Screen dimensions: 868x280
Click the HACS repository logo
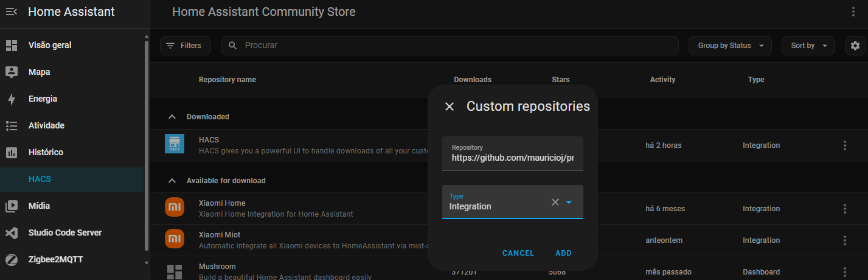pyautogui.click(x=175, y=144)
